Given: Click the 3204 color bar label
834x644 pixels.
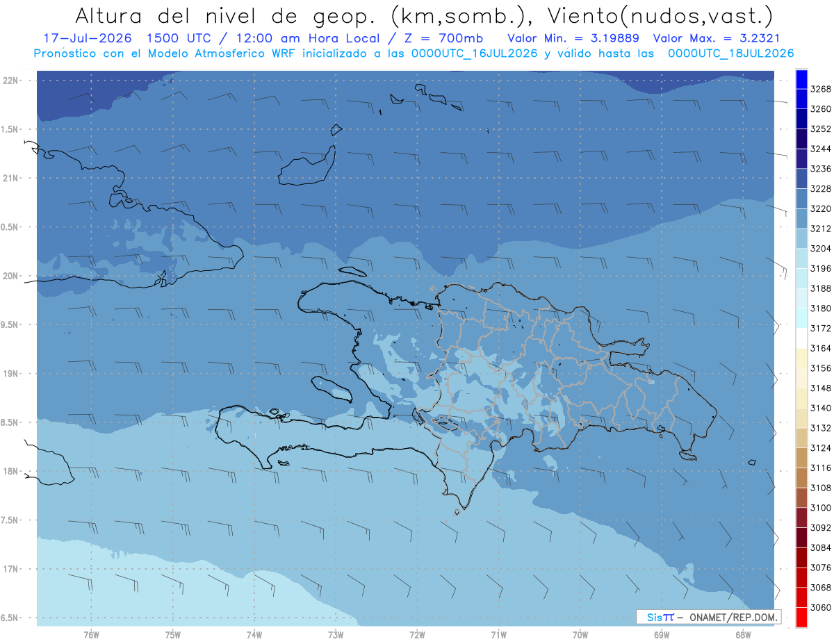Looking at the screenshot, I should tap(820, 249).
